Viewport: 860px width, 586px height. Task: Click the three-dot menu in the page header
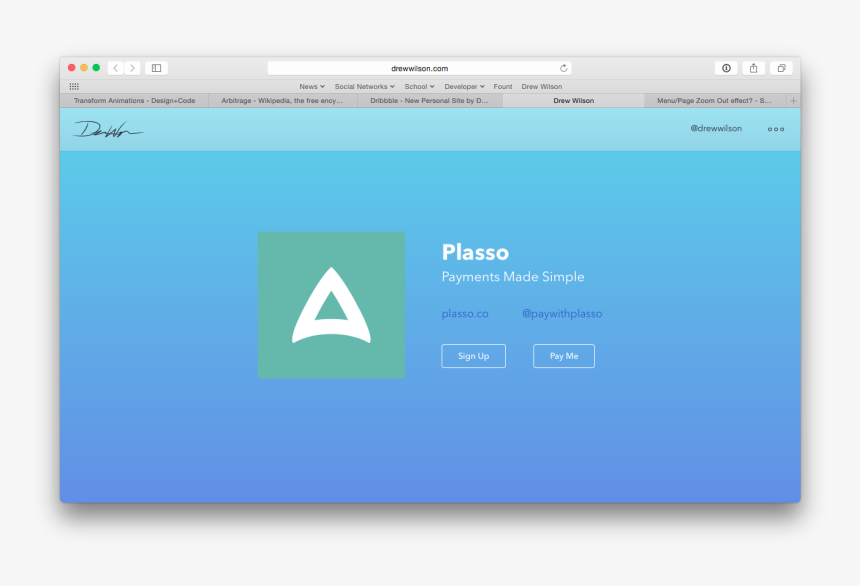click(776, 128)
